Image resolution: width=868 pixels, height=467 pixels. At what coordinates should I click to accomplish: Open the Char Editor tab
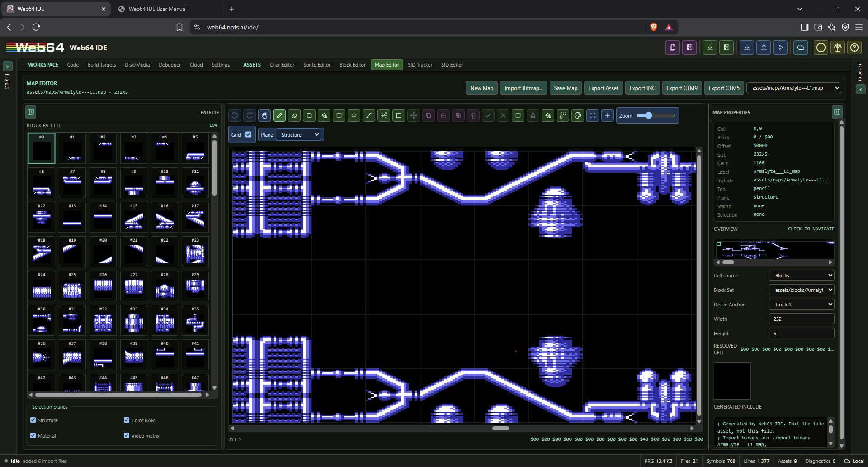pyautogui.click(x=282, y=65)
